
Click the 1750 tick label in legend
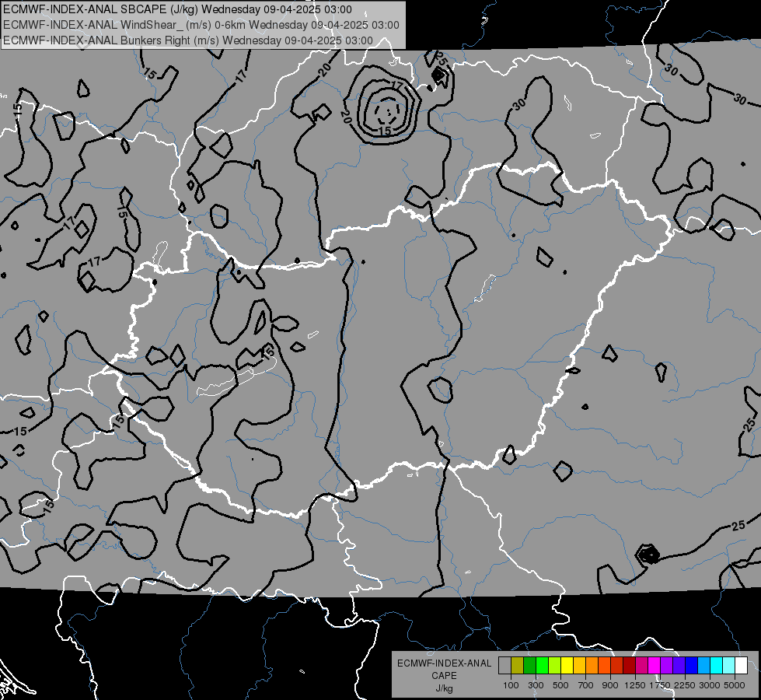(660, 685)
